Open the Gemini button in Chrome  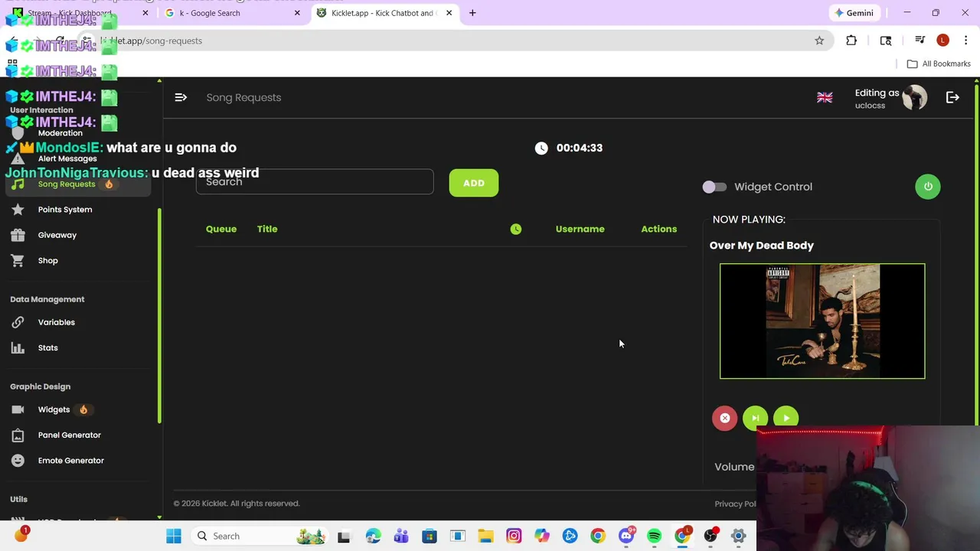tap(854, 13)
